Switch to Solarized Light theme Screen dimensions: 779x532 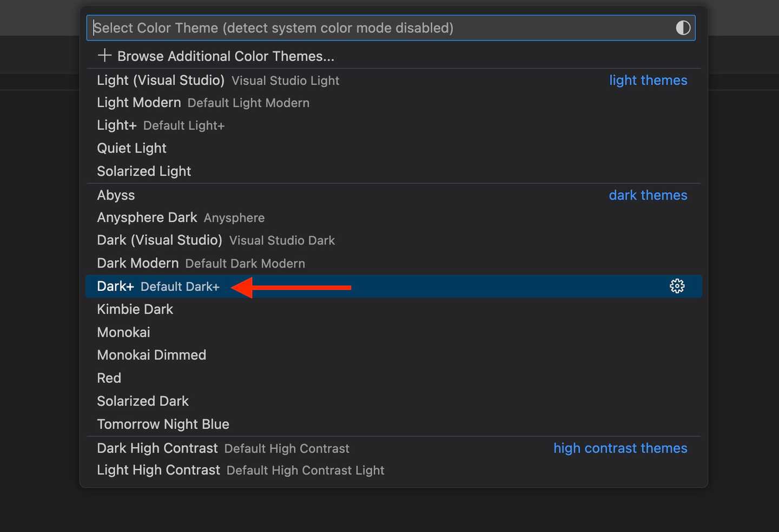[144, 171]
